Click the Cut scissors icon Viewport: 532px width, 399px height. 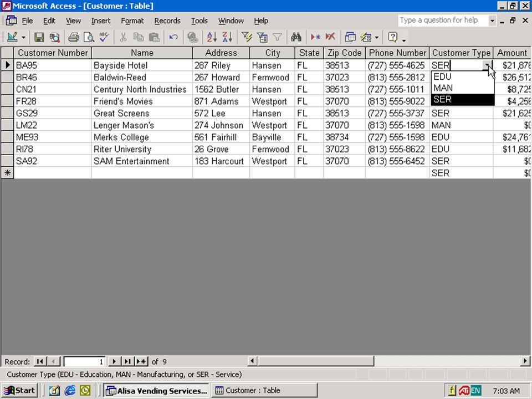(123, 37)
